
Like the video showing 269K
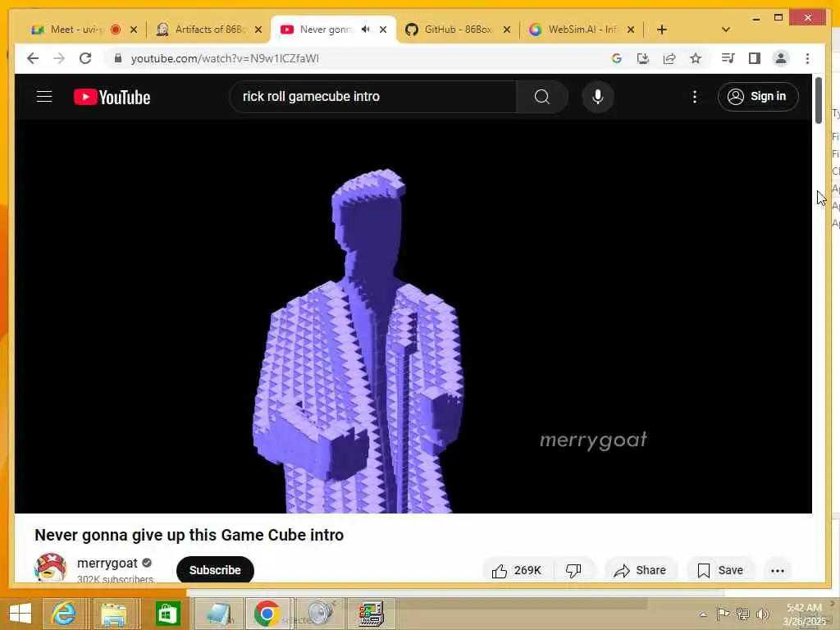coord(517,571)
